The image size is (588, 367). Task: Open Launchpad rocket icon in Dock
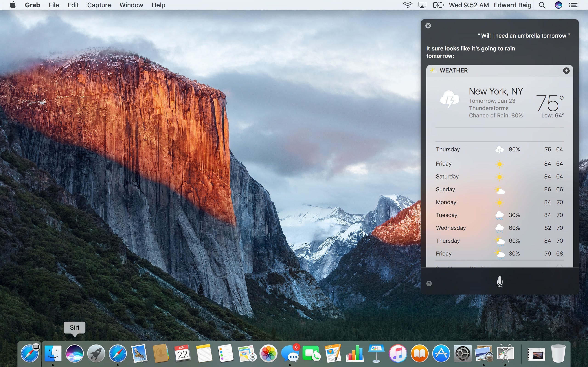coord(96,353)
